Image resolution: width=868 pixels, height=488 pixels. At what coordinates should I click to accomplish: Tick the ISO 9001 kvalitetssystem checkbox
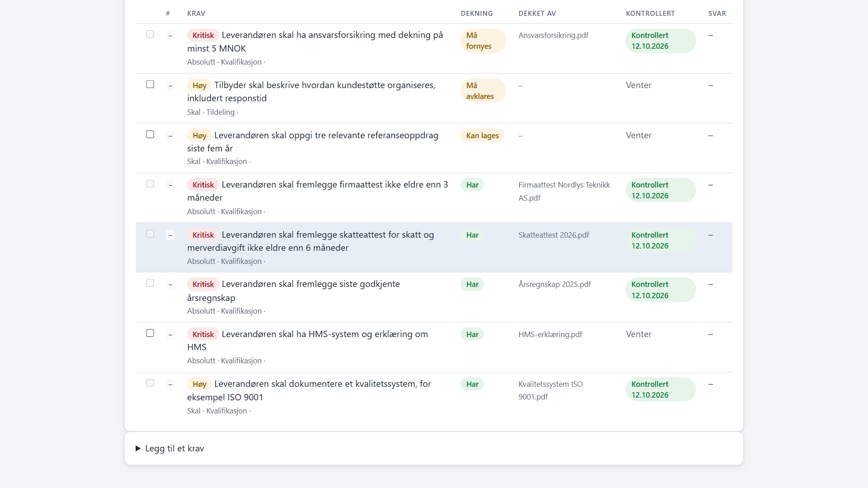coord(150,383)
